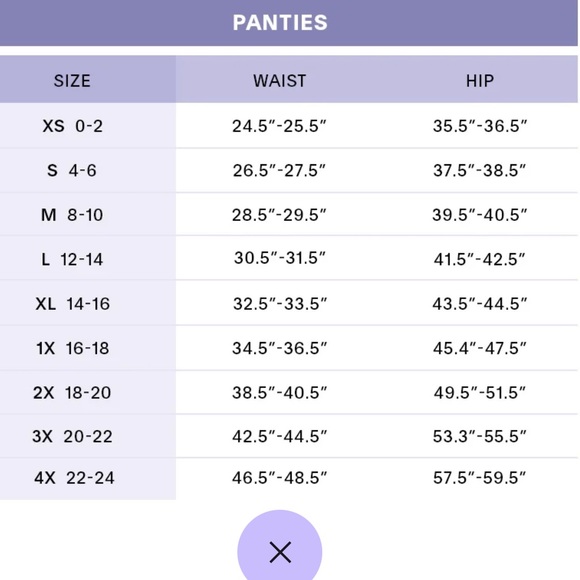This screenshot has height=580, width=580.
Task: Click hip value 57.5"-59.5"
Action: pos(480,478)
